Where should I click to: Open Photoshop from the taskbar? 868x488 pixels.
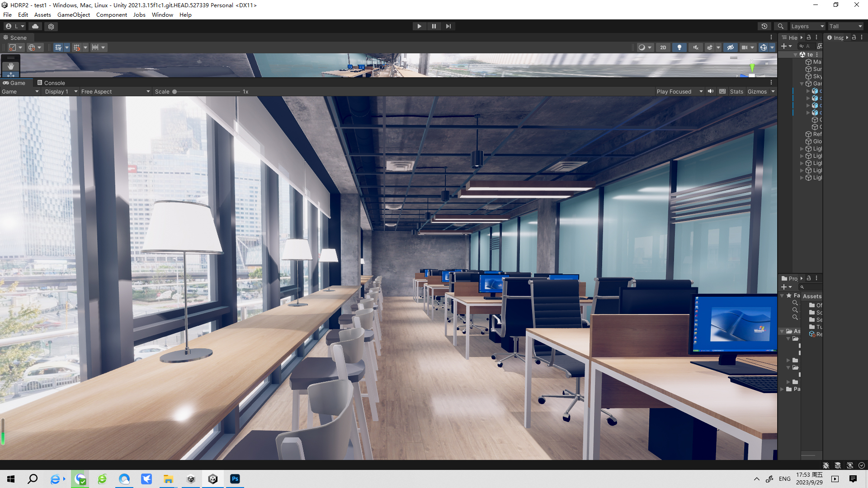pyautogui.click(x=235, y=479)
